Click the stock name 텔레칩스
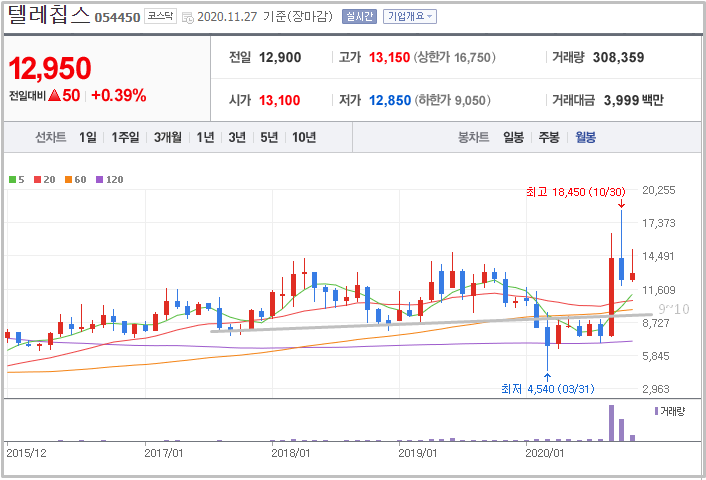The image size is (706, 480). [x=49, y=15]
